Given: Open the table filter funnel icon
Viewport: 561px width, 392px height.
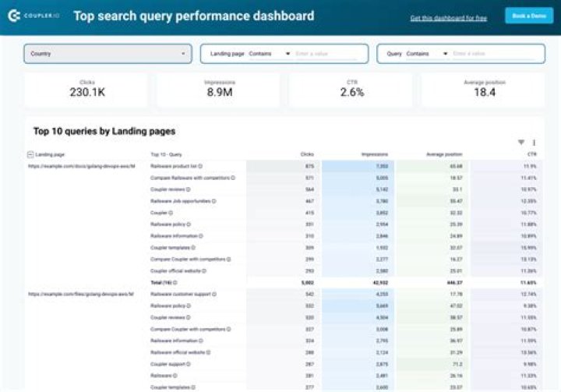Looking at the screenshot, I should point(521,143).
